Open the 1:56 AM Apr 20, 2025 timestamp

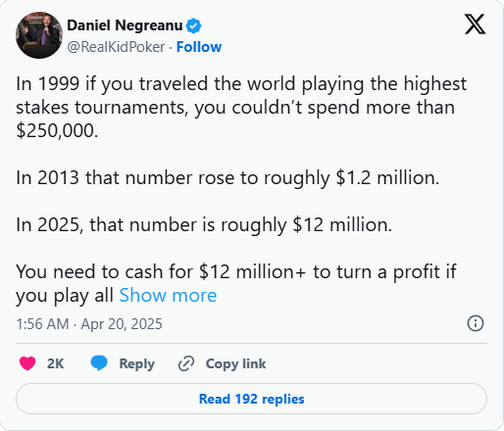(x=89, y=324)
